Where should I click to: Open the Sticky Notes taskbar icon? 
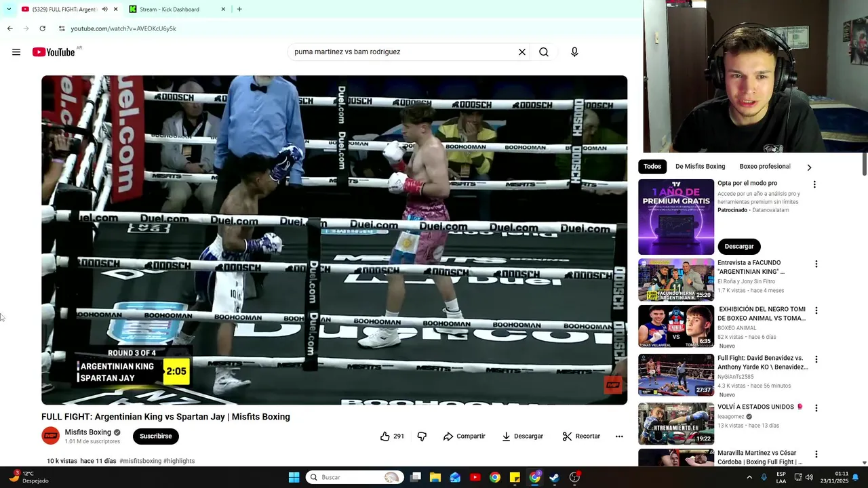(515, 477)
